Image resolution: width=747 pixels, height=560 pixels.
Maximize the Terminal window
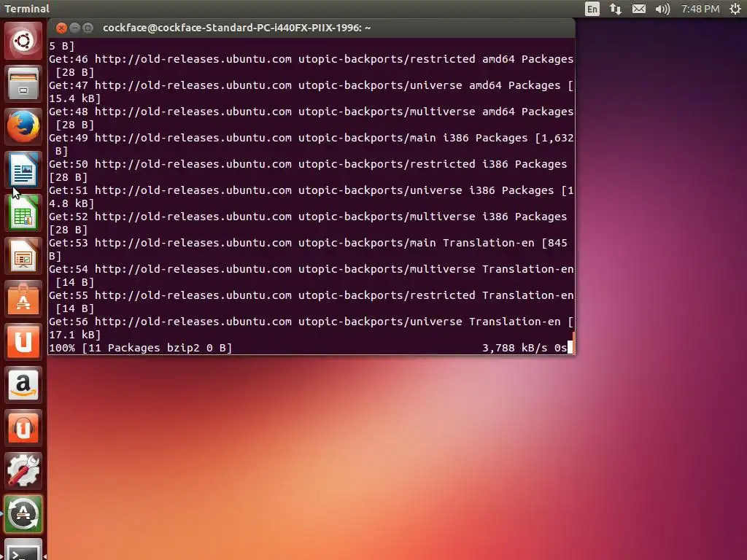click(88, 28)
